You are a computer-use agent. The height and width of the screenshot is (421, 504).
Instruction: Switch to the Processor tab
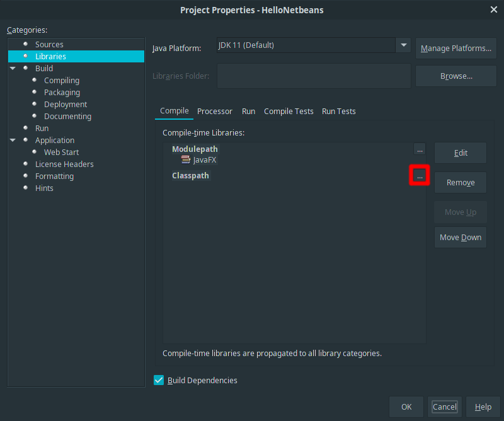point(215,111)
